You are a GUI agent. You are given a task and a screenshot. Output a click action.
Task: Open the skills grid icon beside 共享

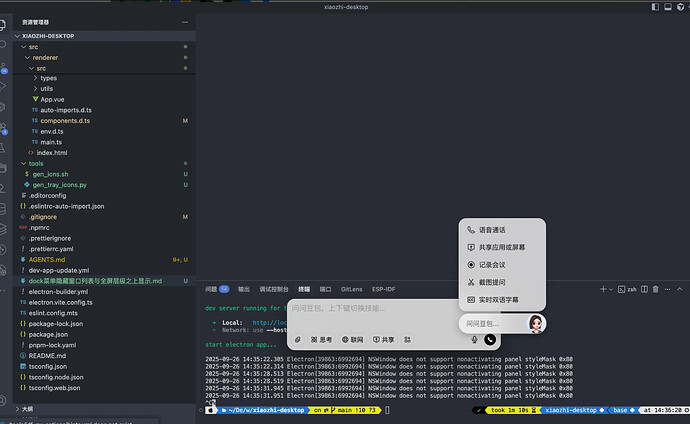click(x=407, y=340)
